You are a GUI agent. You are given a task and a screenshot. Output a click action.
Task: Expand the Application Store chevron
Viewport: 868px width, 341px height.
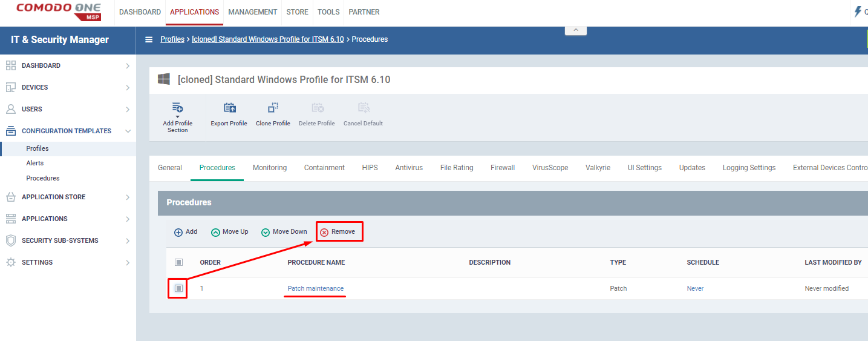(x=128, y=197)
